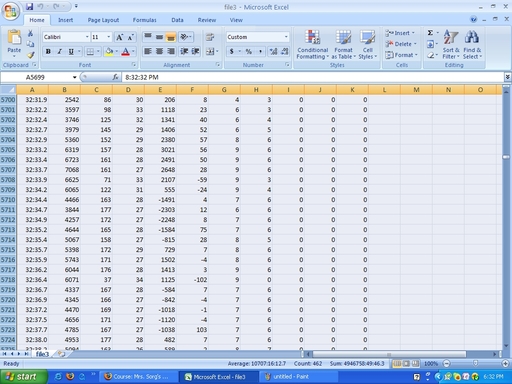The image size is (512, 384).
Task: Click the formula bar showing 8:32:32 PM
Action: tap(313, 77)
